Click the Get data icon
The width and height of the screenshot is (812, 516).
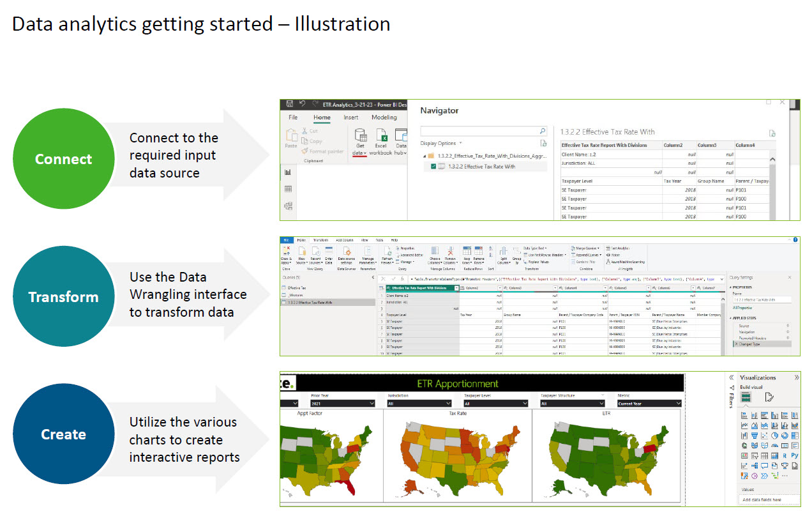pos(360,136)
